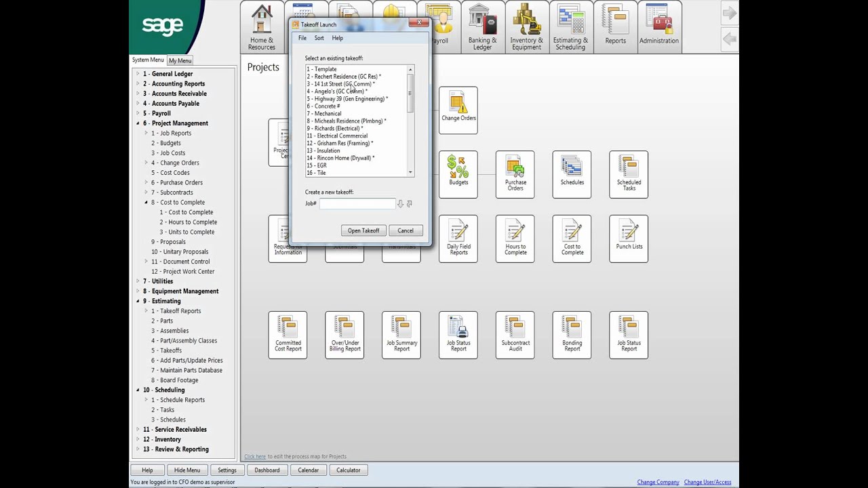Viewport: 868px width, 488px height.
Task: Open the Reports toolbar icon
Action: pos(615,27)
